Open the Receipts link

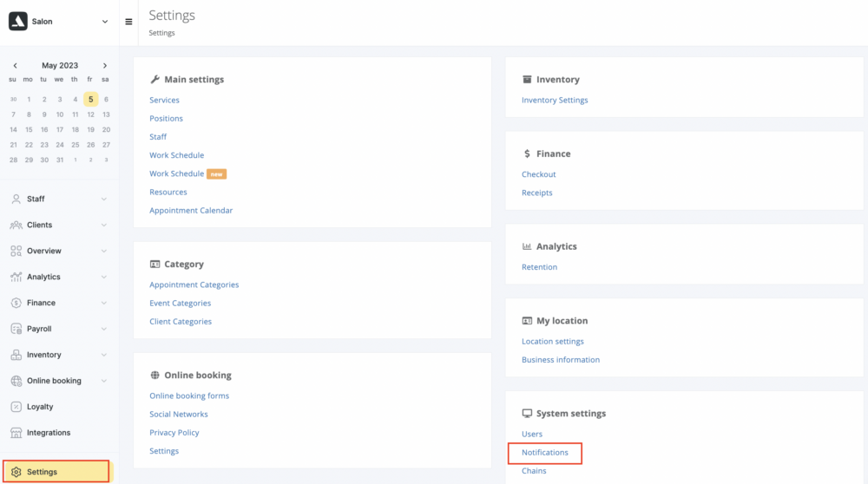537,193
